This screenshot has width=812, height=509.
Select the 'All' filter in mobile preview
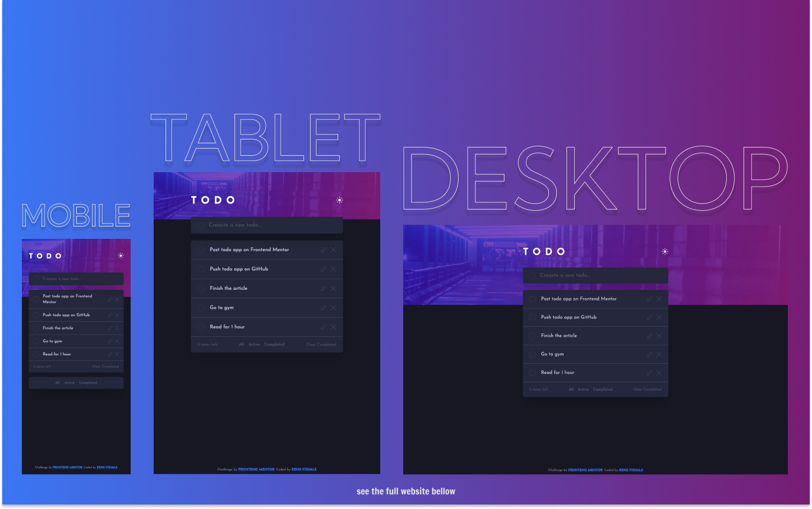pos(57,383)
